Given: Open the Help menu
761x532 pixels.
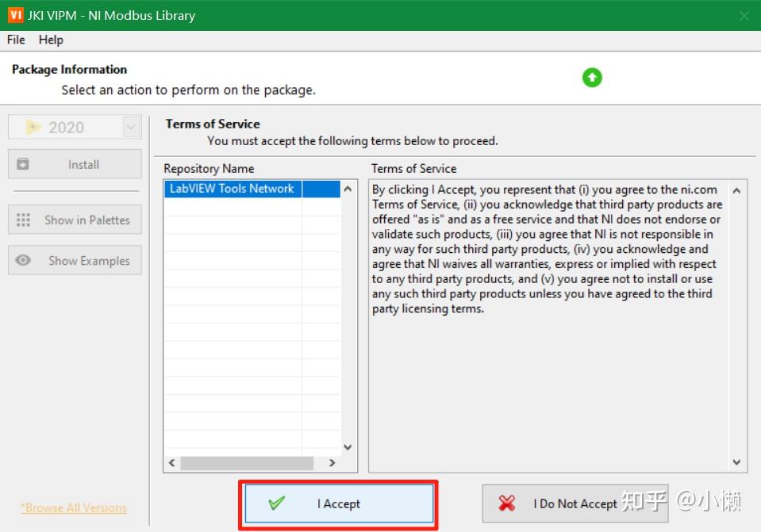Looking at the screenshot, I should pyautogui.click(x=51, y=40).
